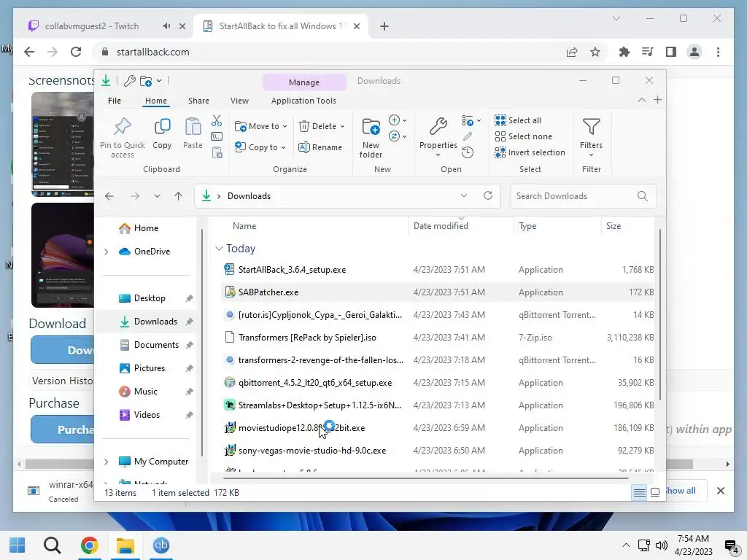Viewport: 747px width, 560px height.
Task: Click the New folder icon
Action: click(371, 127)
